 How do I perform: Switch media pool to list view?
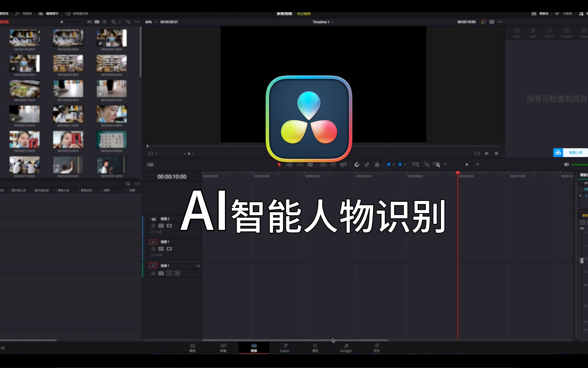click(x=104, y=22)
